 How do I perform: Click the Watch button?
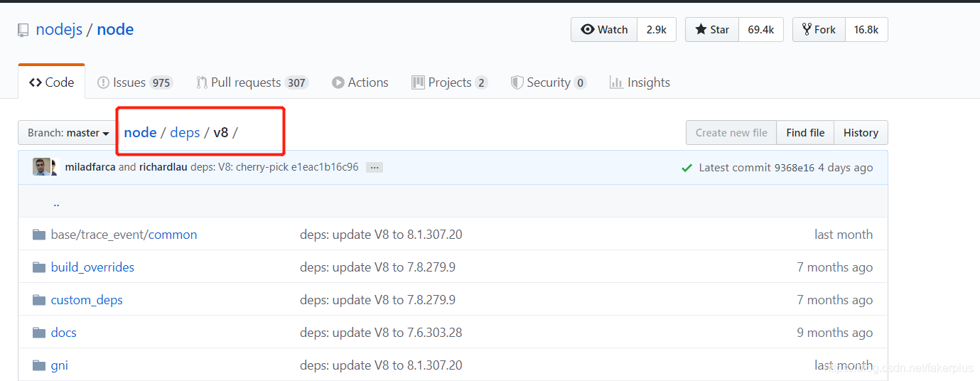pyautogui.click(x=604, y=29)
